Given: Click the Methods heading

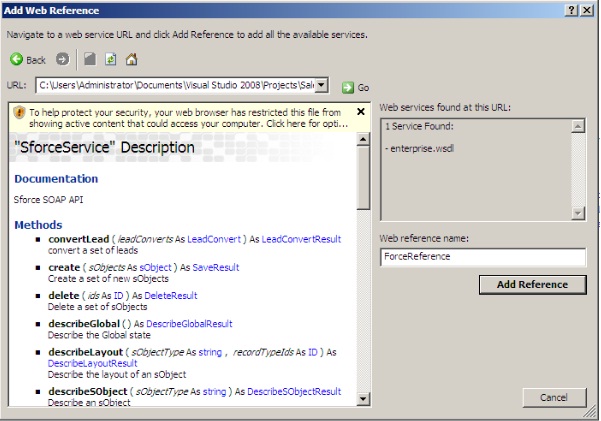Looking at the screenshot, I should tap(38, 225).
